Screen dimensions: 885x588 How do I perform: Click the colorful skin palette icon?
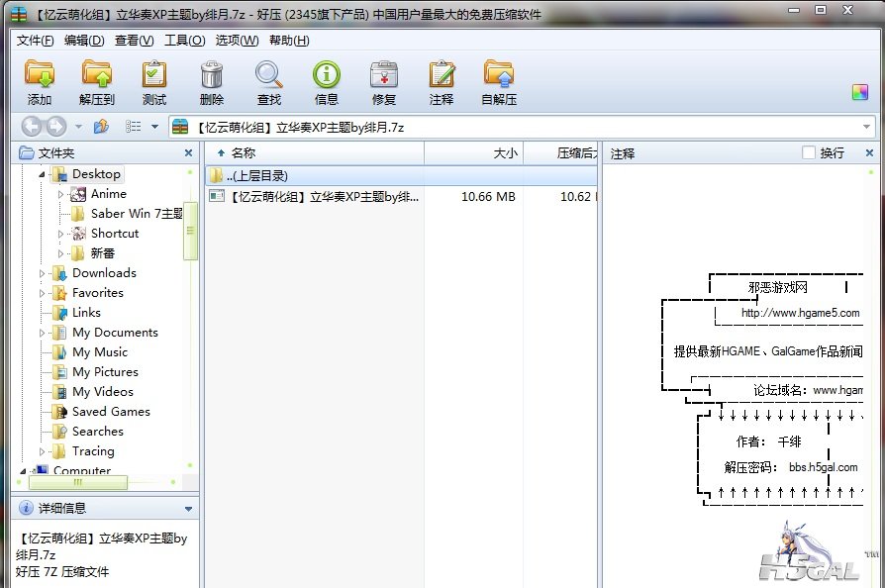859,92
